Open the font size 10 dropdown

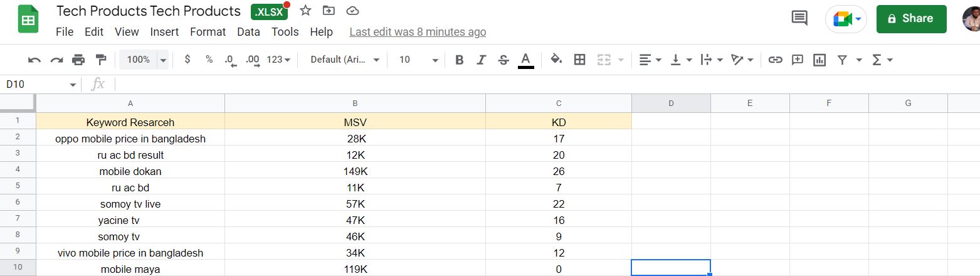pos(418,60)
